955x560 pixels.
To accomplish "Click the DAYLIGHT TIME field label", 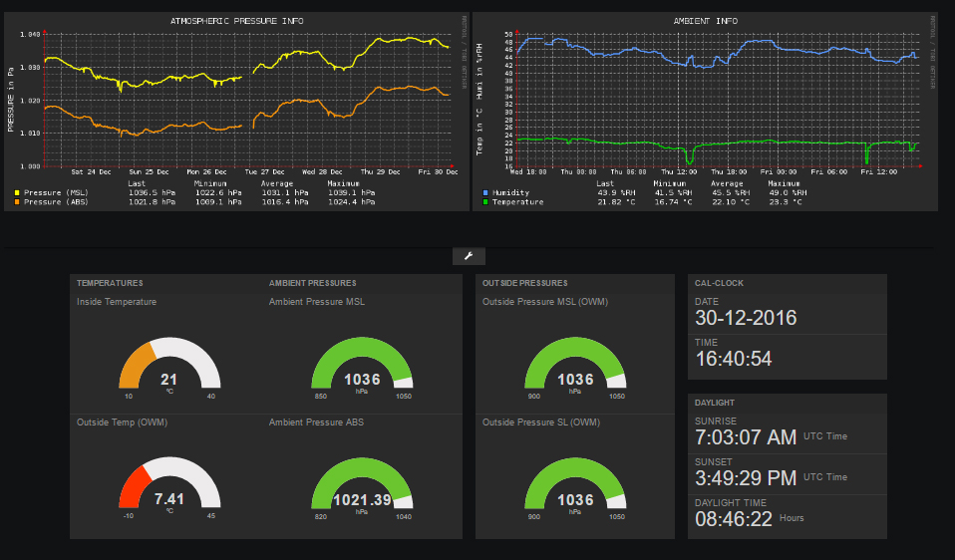I will pyautogui.click(x=731, y=503).
